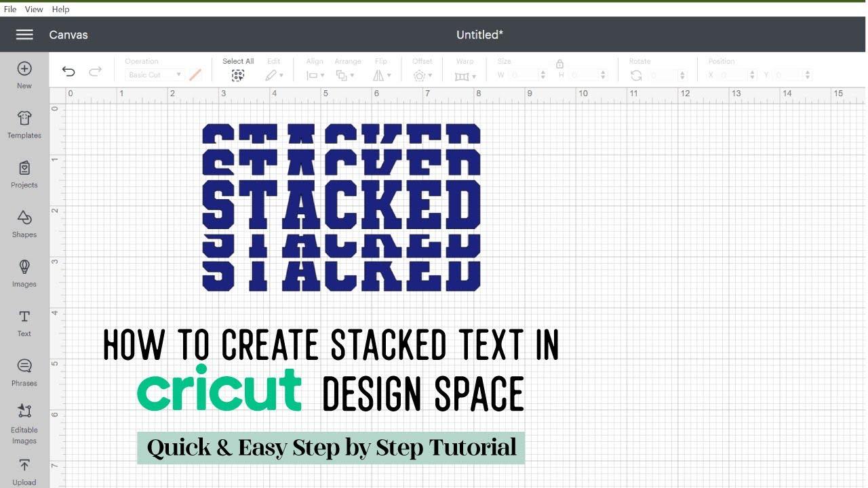Adjust the Width stepper arrows

(x=542, y=75)
